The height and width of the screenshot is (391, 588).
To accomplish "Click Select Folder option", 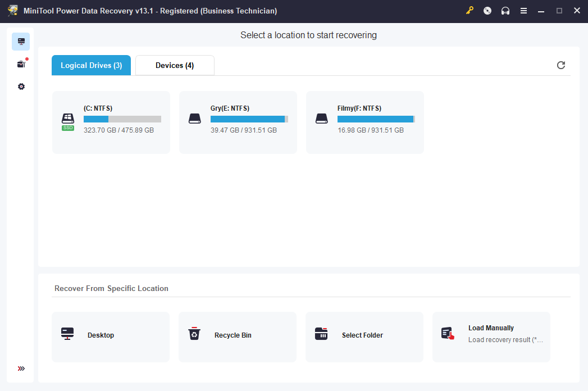I will [364, 337].
